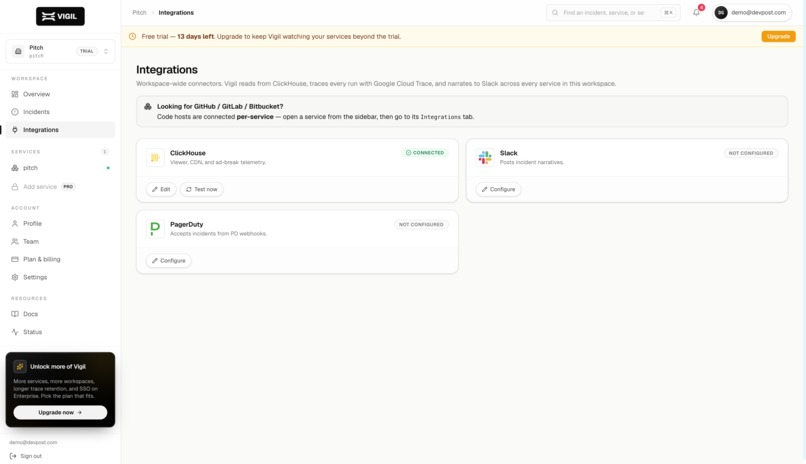The width and height of the screenshot is (806, 464).
Task: Click the ClickHouse Connected status badge
Action: 425,153
